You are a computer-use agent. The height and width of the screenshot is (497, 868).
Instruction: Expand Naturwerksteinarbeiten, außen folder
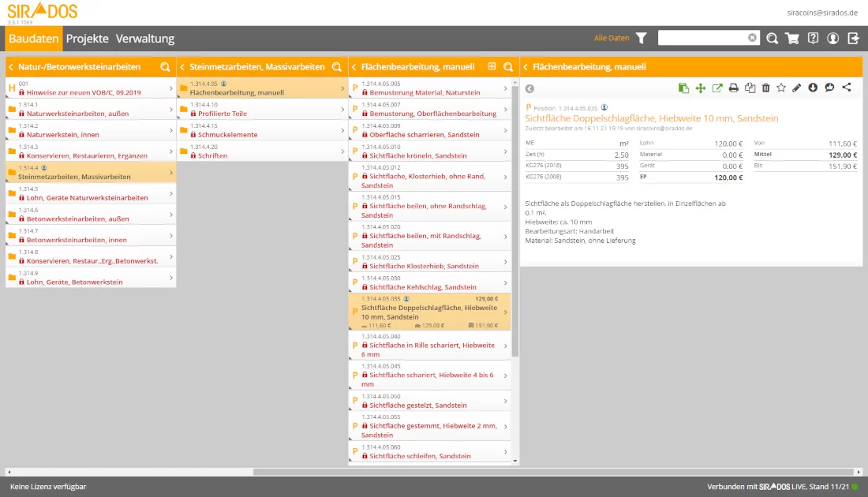(x=90, y=110)
